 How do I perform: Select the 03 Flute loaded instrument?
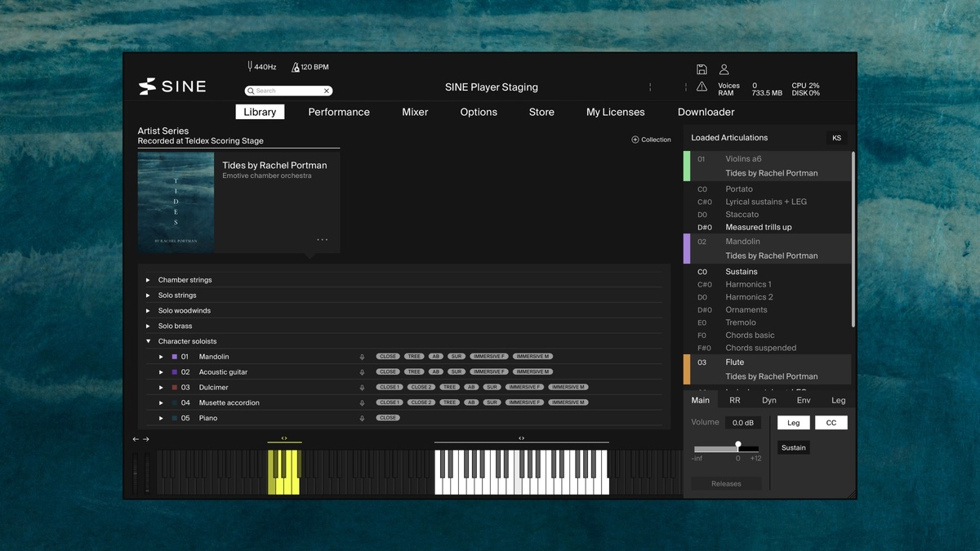(768, 369)
